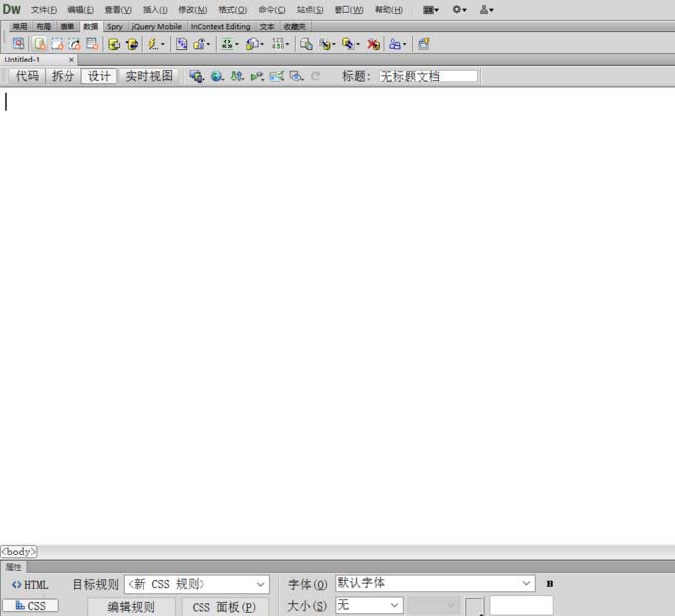The image size is (675, 616).
Task: Switch to the jQuery Mobile insert tab
Action: tap(157, 26)
